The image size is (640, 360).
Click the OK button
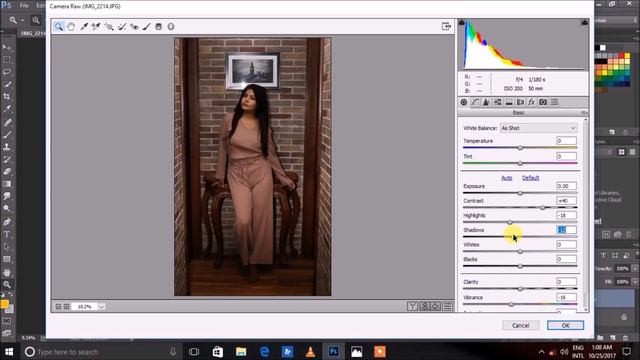click(565, 325)
